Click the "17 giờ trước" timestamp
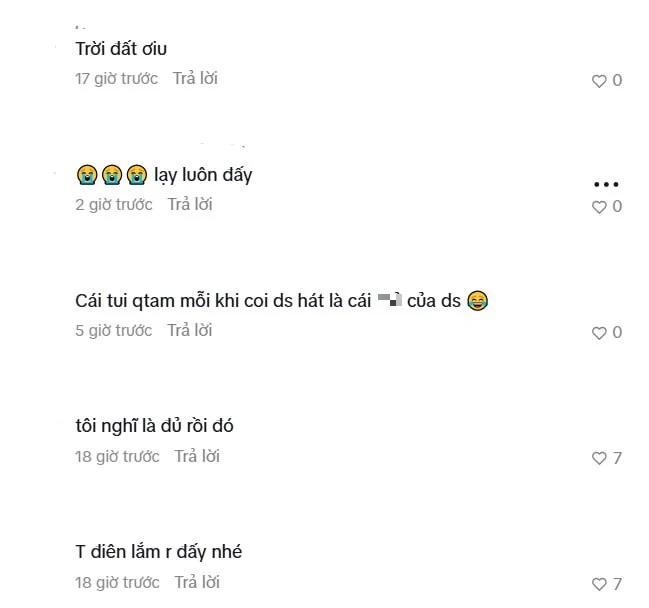This screenshot has height=608, width=649. coord(116,79)
